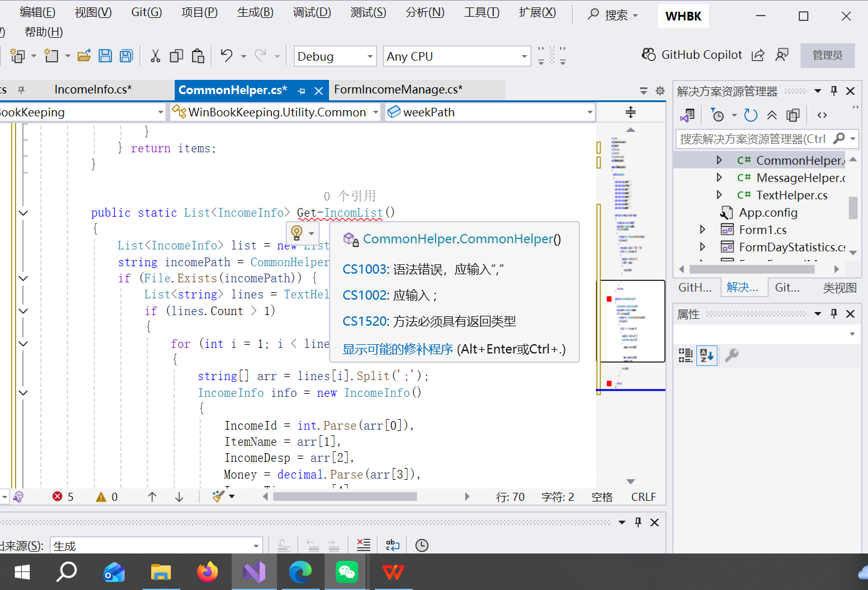Click the lightbulb quick actions icon
The width and height of the screenshot is (868, 590).
(297, 233)
